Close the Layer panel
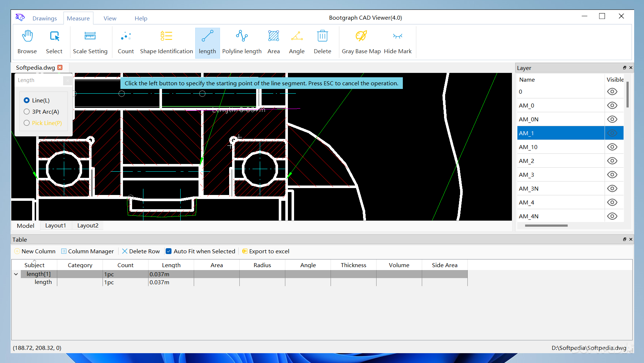Screen dimensions: 644x363 click(x=630, y=68)
